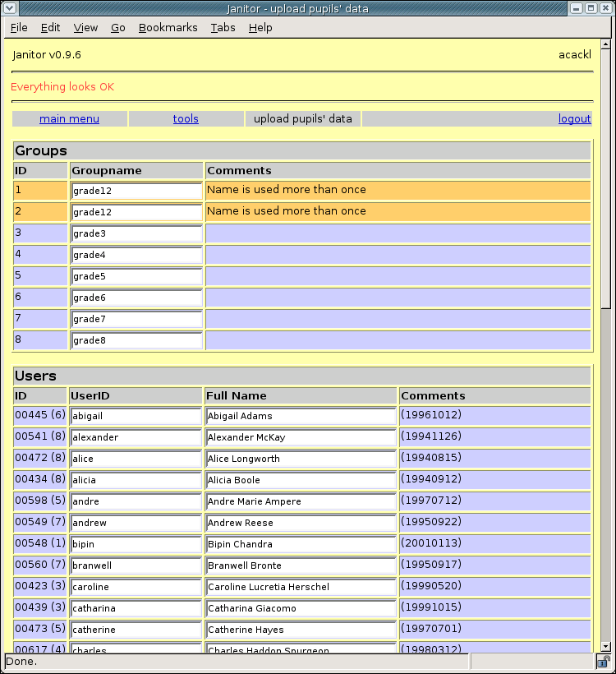Edit groupname field for group ID 1
Viewport: 616px width, 674px height.
coord(136,191)
